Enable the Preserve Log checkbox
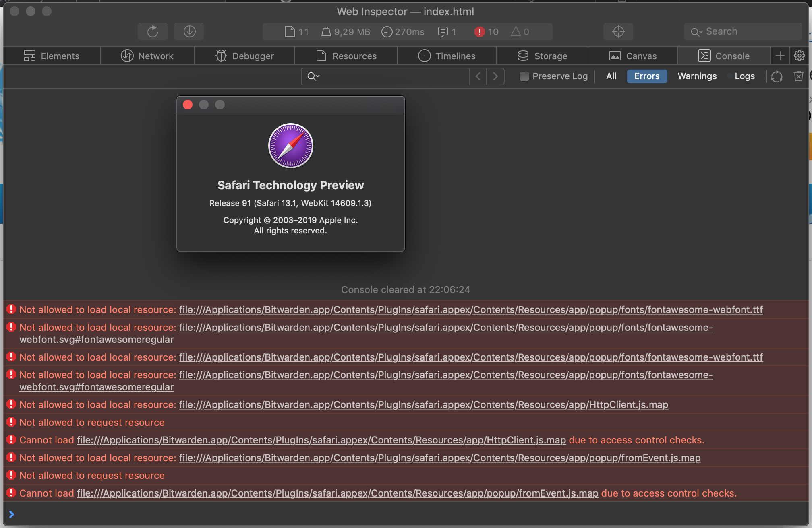Screen dimensions: 812x528 click(524, 76)
